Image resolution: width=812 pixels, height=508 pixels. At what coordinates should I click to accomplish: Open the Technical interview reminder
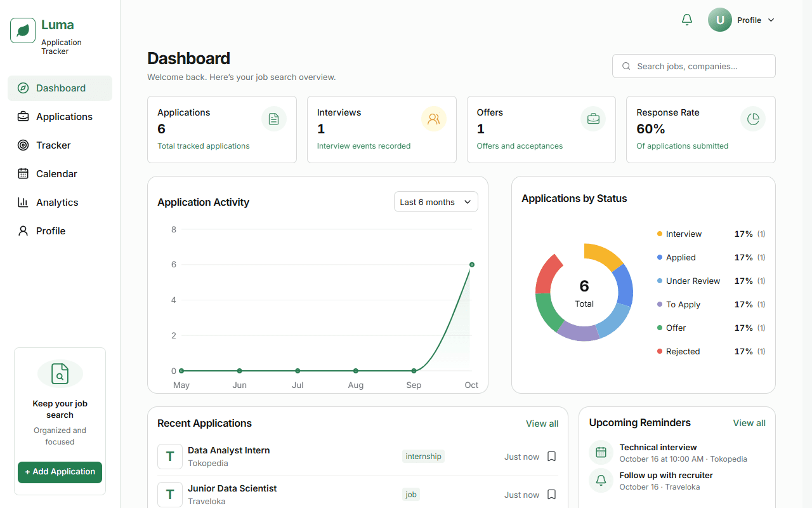point(678,453)
